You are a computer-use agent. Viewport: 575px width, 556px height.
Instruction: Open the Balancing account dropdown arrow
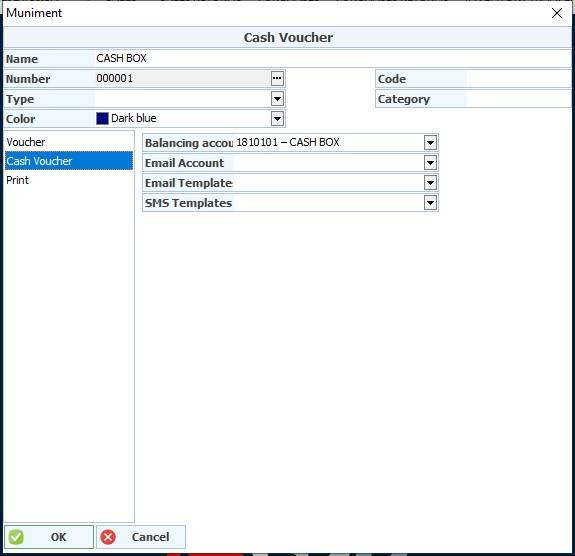pos(430,143)
